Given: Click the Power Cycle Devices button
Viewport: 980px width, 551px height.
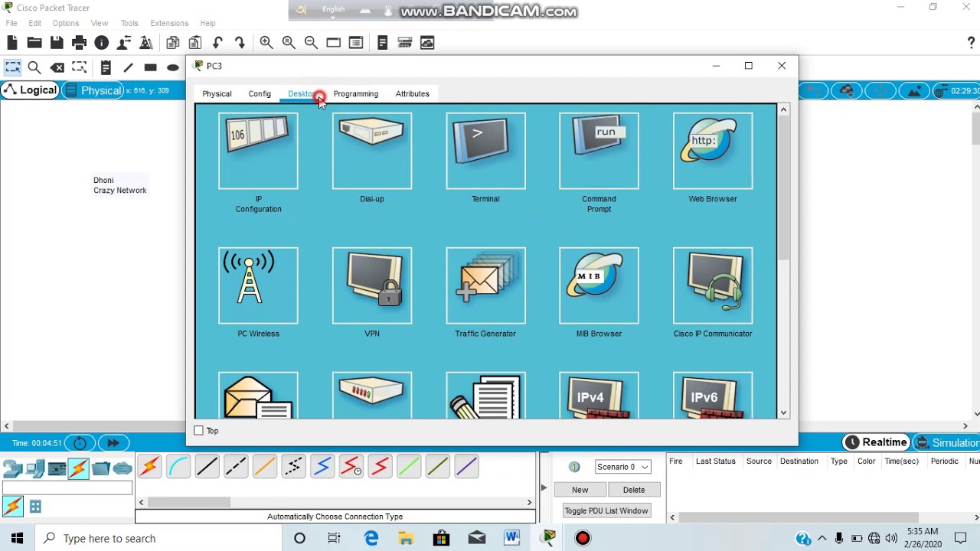Looking at the screenshot, I should (x=80, y=442).
